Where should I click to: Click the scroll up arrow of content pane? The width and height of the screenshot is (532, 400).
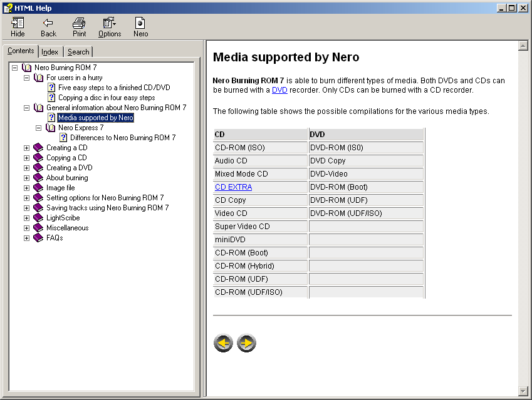pyautogui.click(x=523, y=46)
